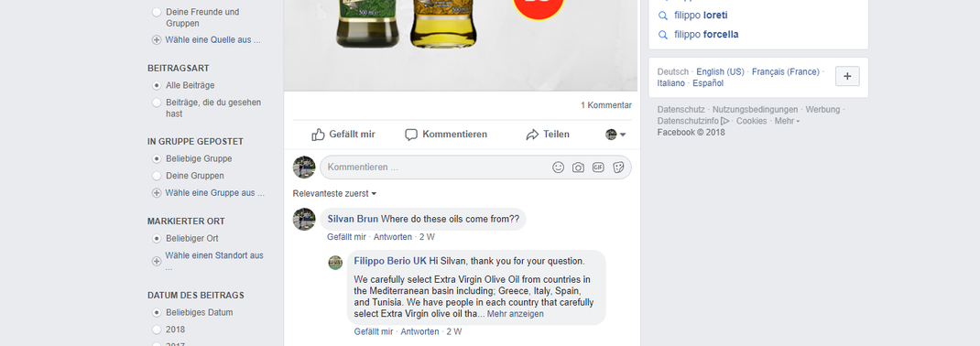Click Mehr anzeigen in Filippo Berio reply

515,314
